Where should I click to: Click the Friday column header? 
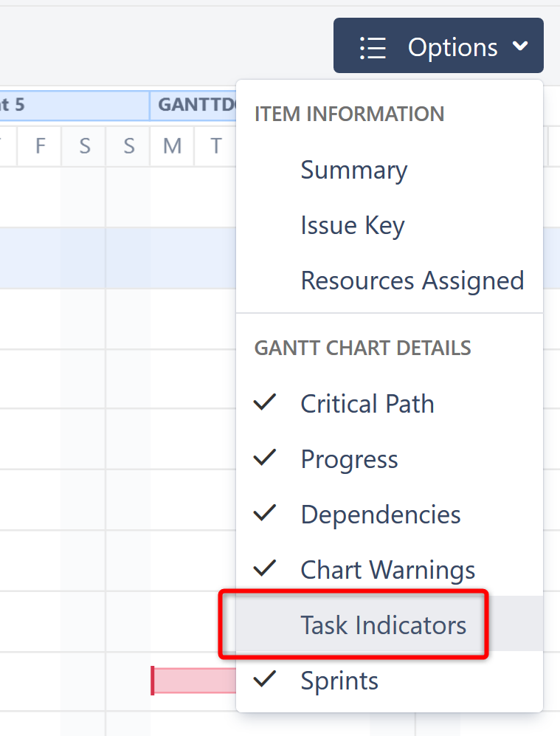tap(39, 146)
